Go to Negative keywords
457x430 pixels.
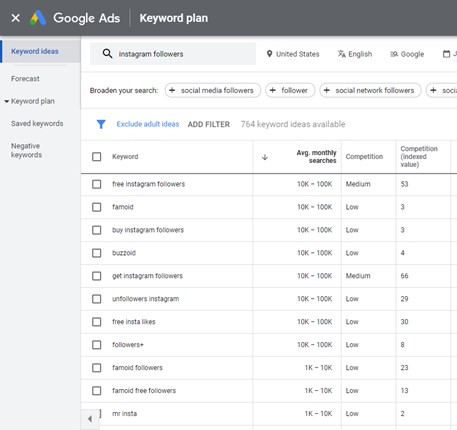[x=26, y=150]
